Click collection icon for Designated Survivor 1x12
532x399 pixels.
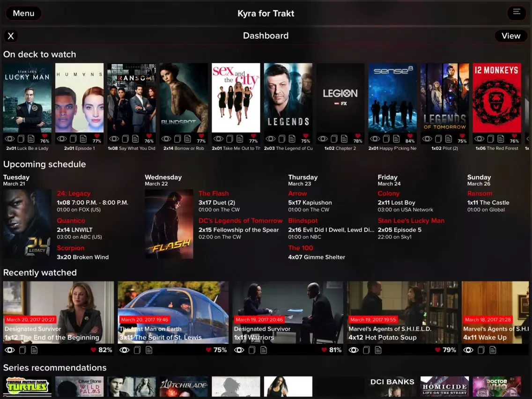pyautogui.click(x=22, y=350)
